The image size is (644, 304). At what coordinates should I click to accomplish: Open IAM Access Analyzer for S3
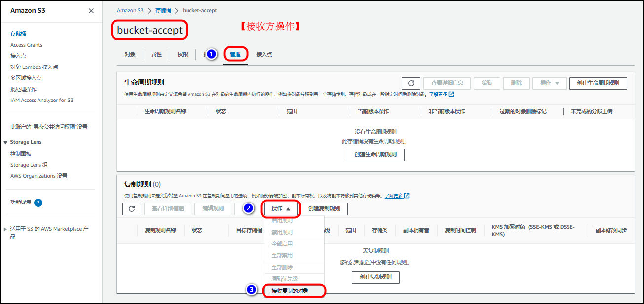(x=41, y=100)
